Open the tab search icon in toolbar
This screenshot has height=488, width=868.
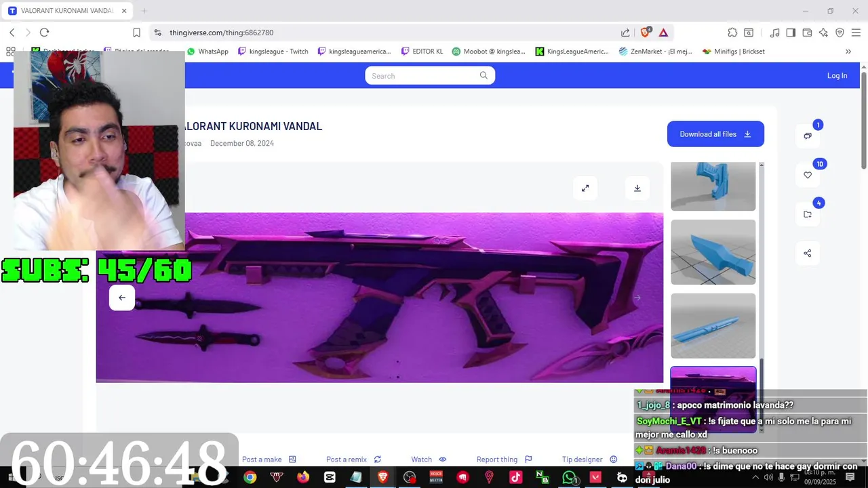click(x=749, y=33)
